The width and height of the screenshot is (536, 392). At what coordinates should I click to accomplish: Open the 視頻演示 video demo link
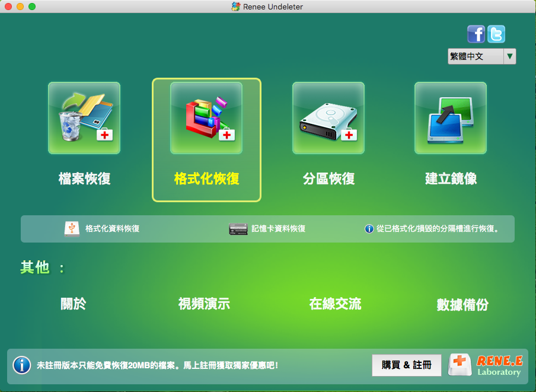click(x=204, y=304)
